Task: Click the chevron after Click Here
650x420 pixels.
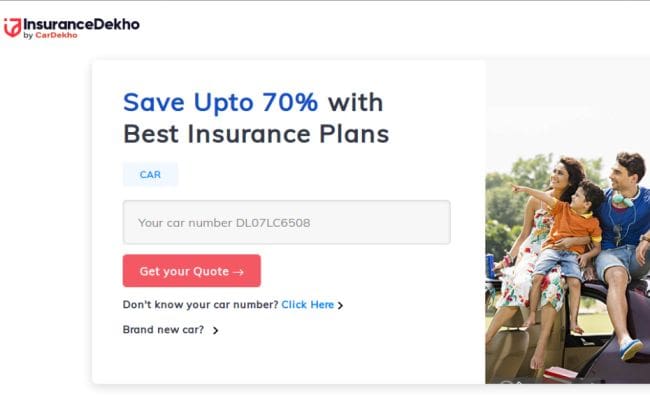Action: coord(340,306)
